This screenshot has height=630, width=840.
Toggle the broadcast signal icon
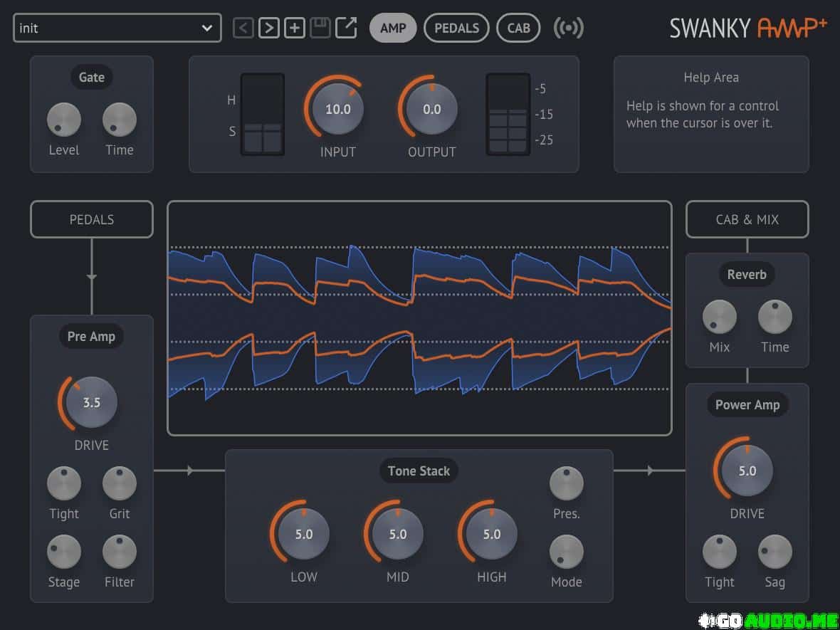coord(568,28)
